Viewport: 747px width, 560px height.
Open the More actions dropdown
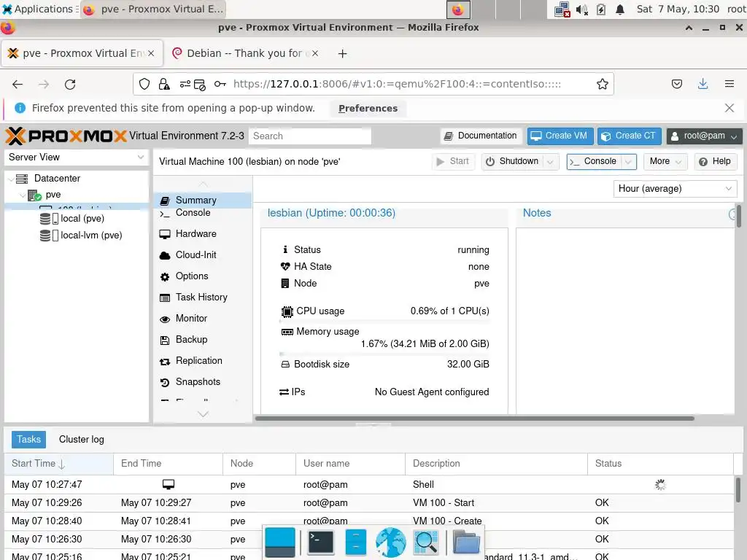coord(665,161)
